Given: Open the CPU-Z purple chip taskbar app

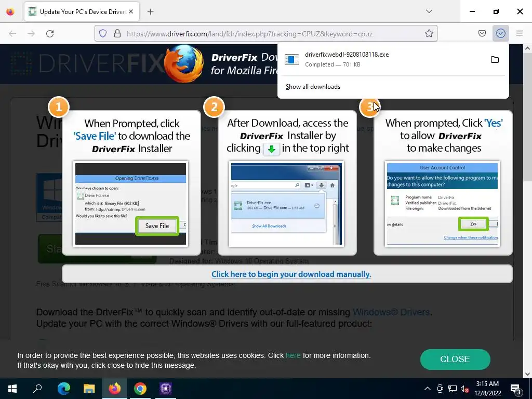Looking at the screenshot, I should click(166, 389).
